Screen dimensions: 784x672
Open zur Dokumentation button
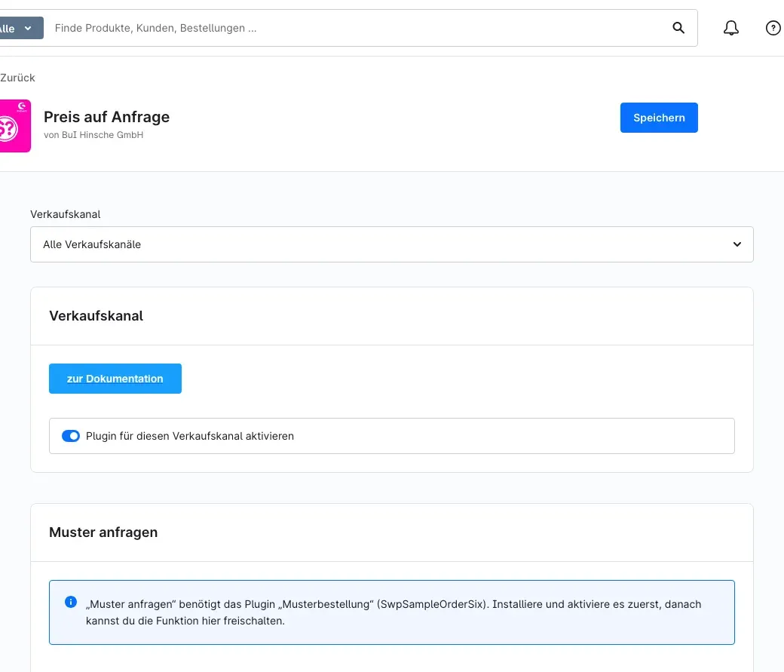tap(115, 379)
